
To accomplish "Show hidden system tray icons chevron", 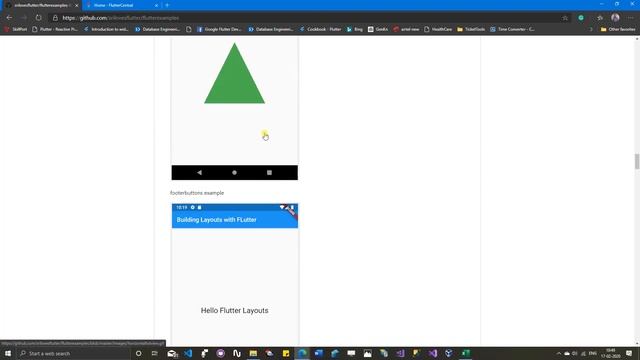I will pyautogui.click(x=558, y=353).
